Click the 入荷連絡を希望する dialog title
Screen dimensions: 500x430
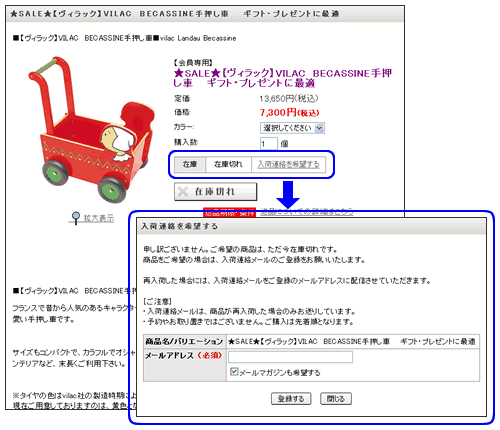tap(179, 226)
